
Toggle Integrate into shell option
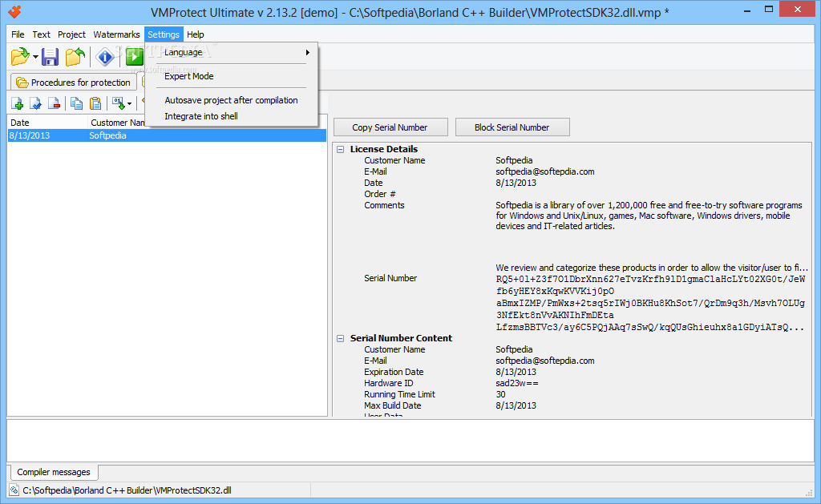(x=232, y=116)
